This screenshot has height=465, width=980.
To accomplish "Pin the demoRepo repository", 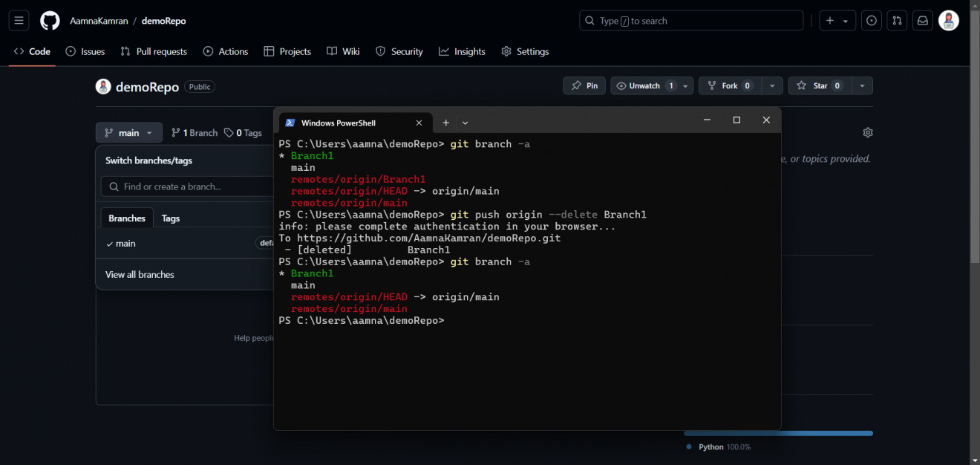I will 584,85.
